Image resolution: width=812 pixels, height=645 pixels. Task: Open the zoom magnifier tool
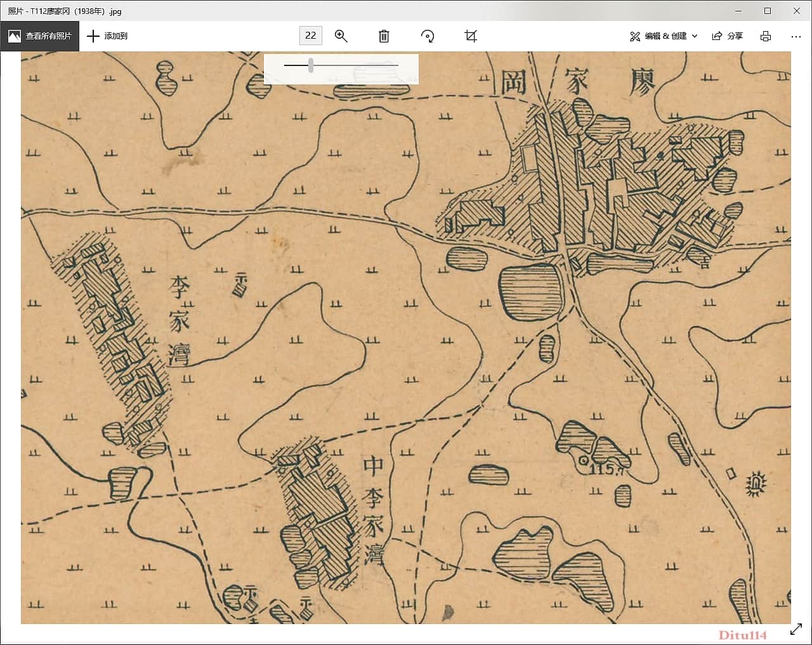[x=341, y=36]
